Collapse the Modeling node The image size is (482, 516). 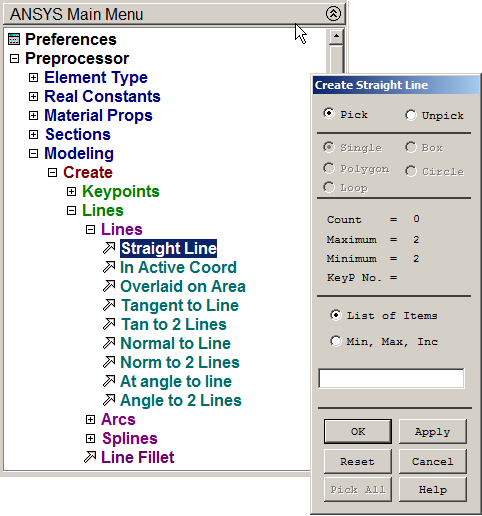point(33,154)
